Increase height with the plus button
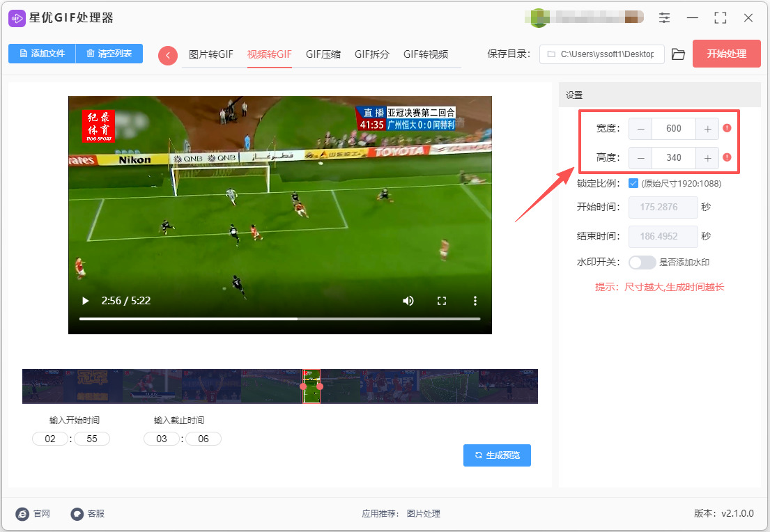Viewport: 770px width, 532px height. point(707,158)
